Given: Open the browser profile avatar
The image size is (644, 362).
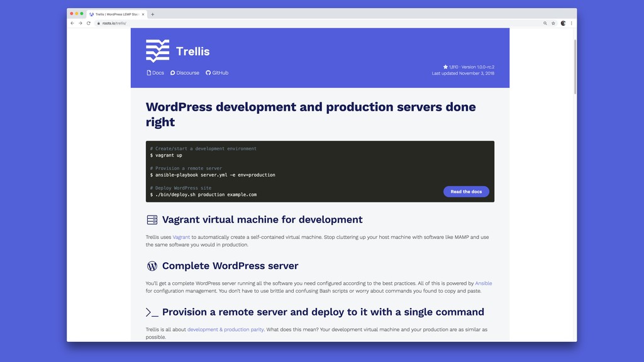Looking at the screenshot, I should (x=563, y=23).
